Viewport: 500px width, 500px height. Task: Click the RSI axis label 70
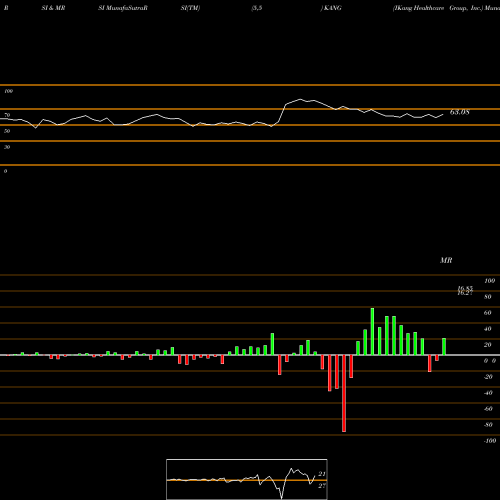7,115
